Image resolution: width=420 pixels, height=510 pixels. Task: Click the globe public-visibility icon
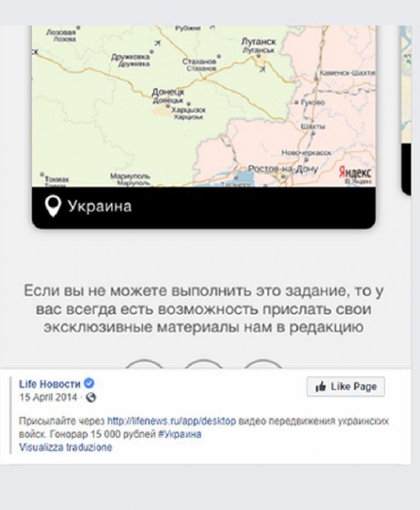[91, 397]
